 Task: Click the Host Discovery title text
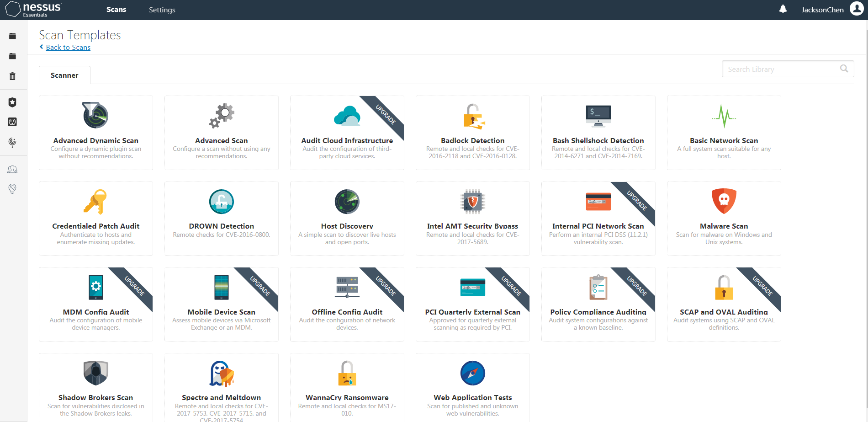tap(347, 226)
